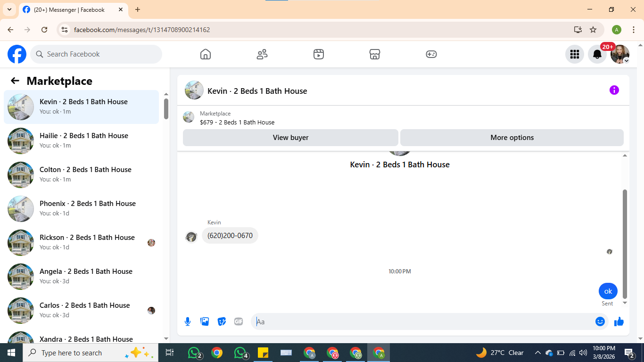Viewport: 644px width, 362px height.
Task: Click the back arrow beside Marketplace heading
Action: (x=15, y=81)
